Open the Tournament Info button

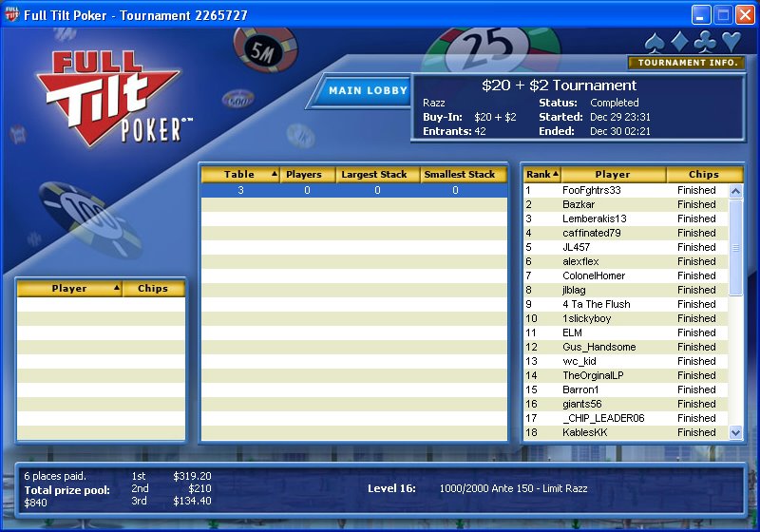pos(687,63)
